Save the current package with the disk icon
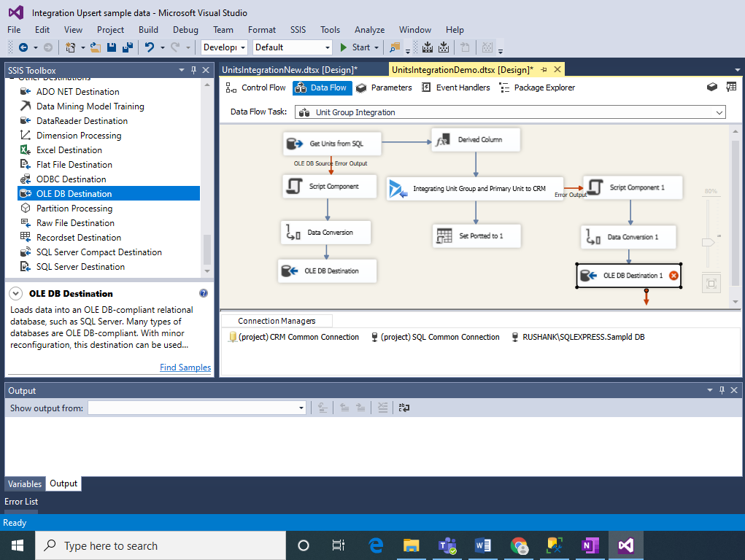The height and width of the screenshot is (560, 745). 112,47
